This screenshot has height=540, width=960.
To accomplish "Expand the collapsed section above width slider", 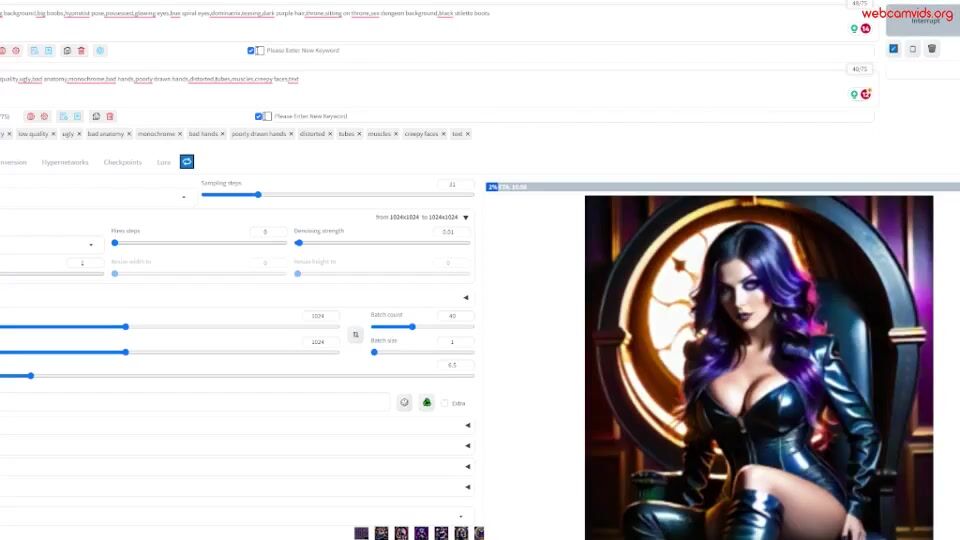I will coord(466,297).
